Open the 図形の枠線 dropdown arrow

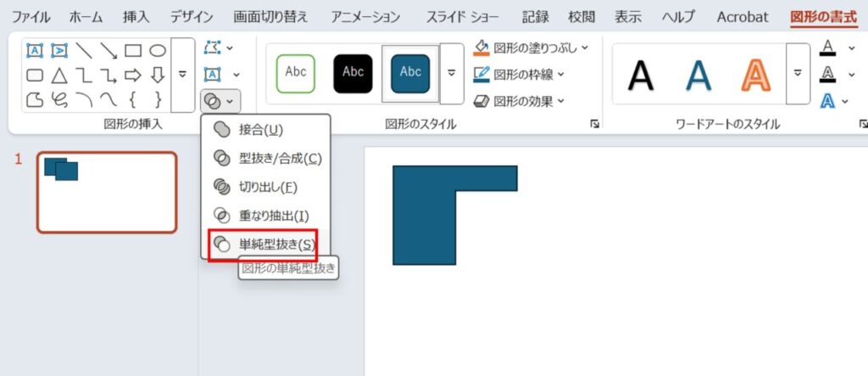pyautogui.click(x=561, y=75)
